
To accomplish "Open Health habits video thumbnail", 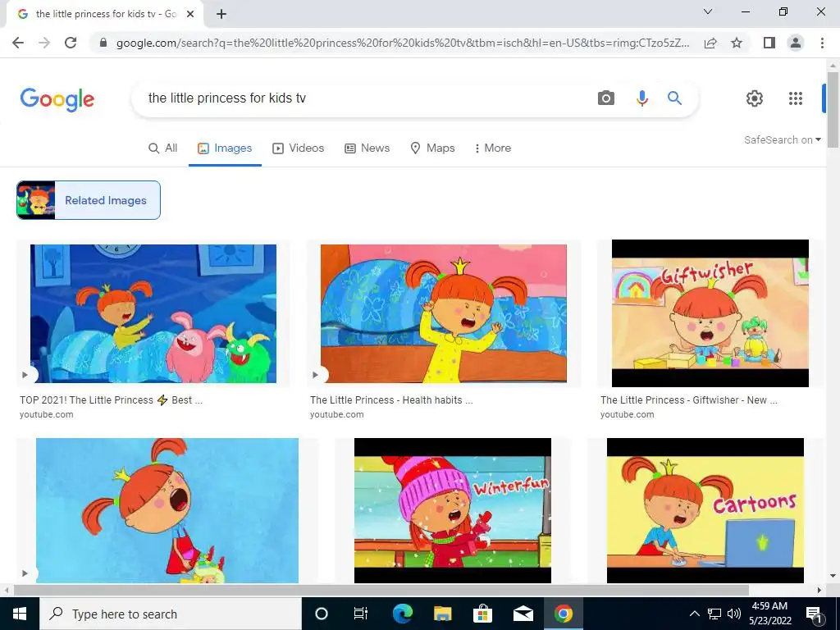I will [444, 314].
